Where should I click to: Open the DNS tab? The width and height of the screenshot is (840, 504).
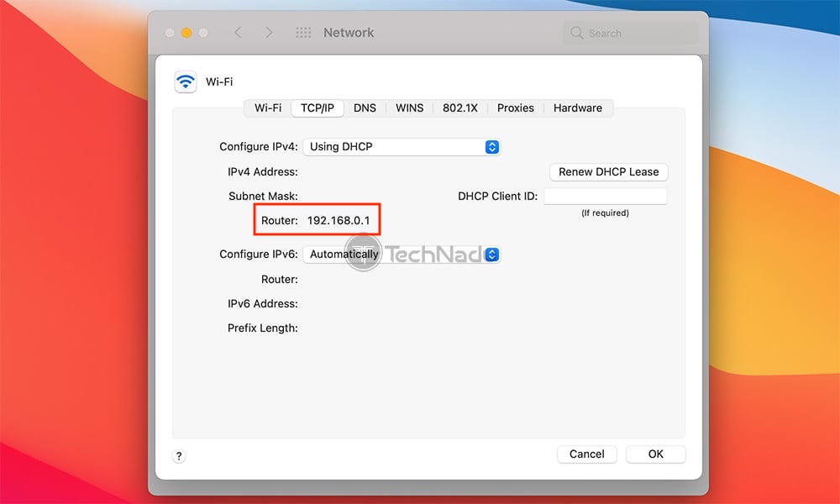pyautogui.click(x=365, y=108)
